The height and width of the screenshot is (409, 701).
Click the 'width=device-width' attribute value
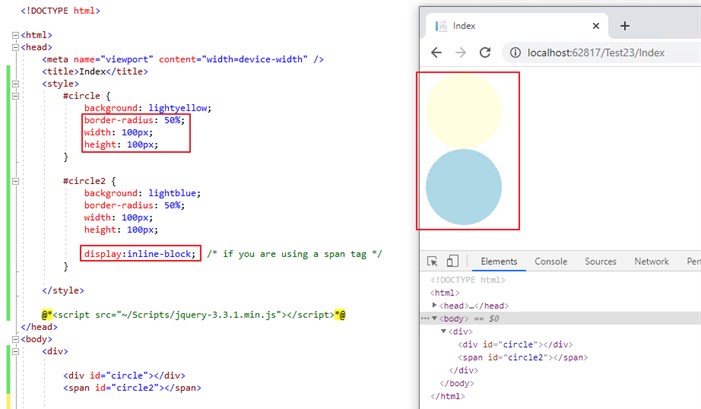pos(255,59)
